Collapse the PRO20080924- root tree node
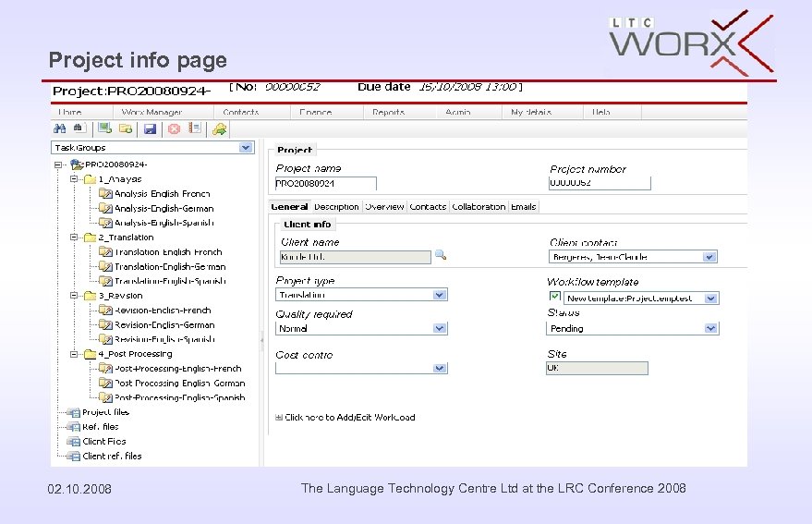This screenshot has height=524, width=812. [x=58, y=165]
